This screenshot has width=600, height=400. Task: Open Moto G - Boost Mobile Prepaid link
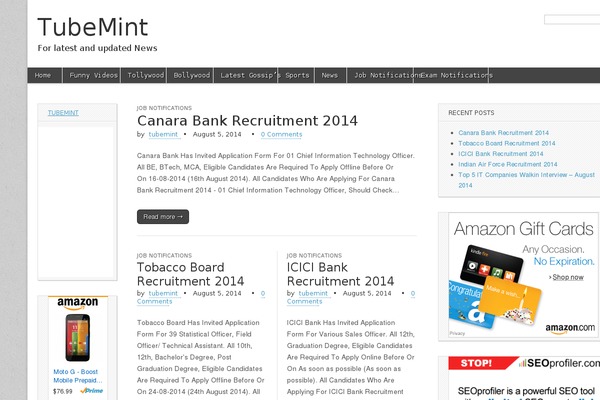[x=78, y=376]
